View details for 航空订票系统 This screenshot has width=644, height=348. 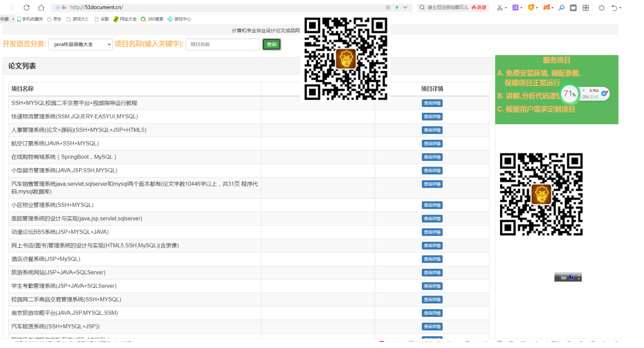click(432, 144)
